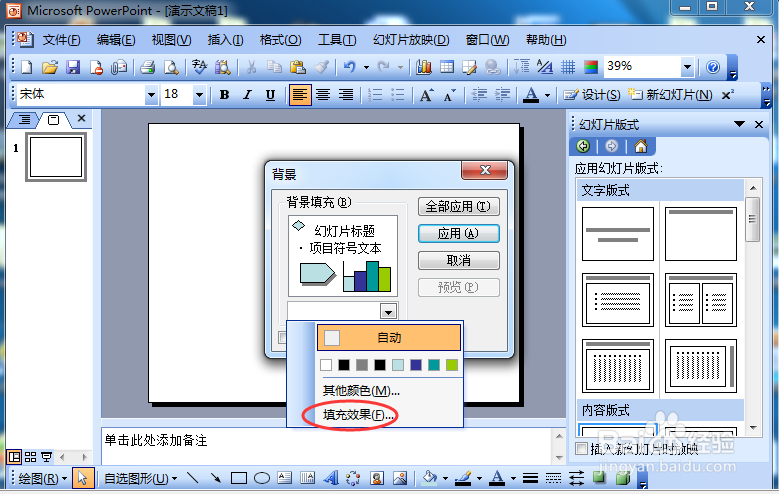Image resolution: width=779 pixels, height=494 pixels.
Task: Select 自动 automatic color option
Action: pos(389,337)
